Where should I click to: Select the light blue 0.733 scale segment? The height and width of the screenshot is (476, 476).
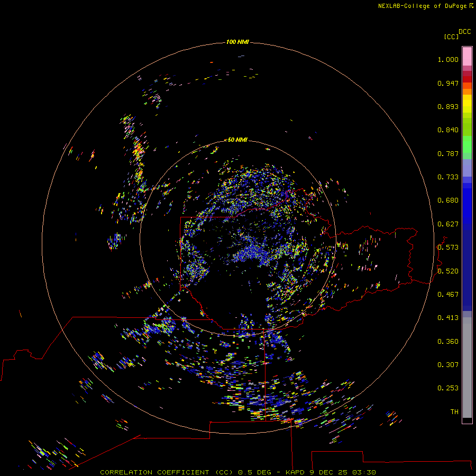467,168
